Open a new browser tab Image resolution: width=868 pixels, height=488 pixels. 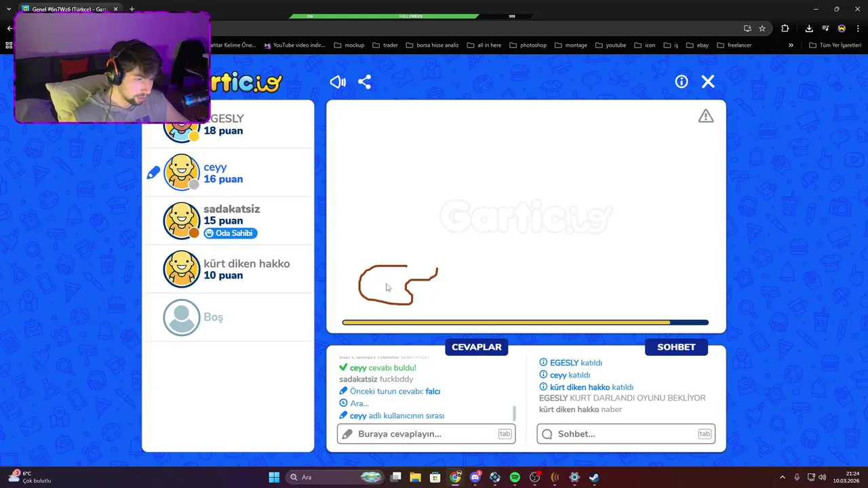132,9
